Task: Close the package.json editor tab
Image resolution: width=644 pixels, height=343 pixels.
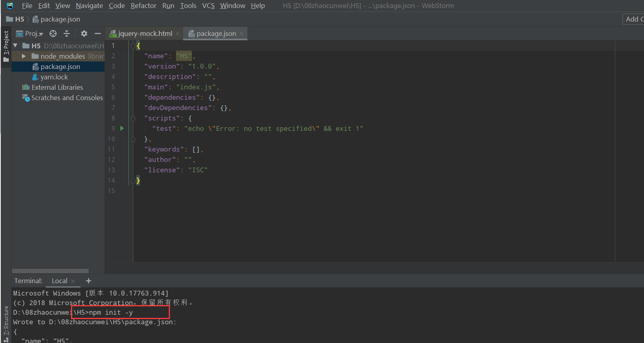Action: point(241,34)
